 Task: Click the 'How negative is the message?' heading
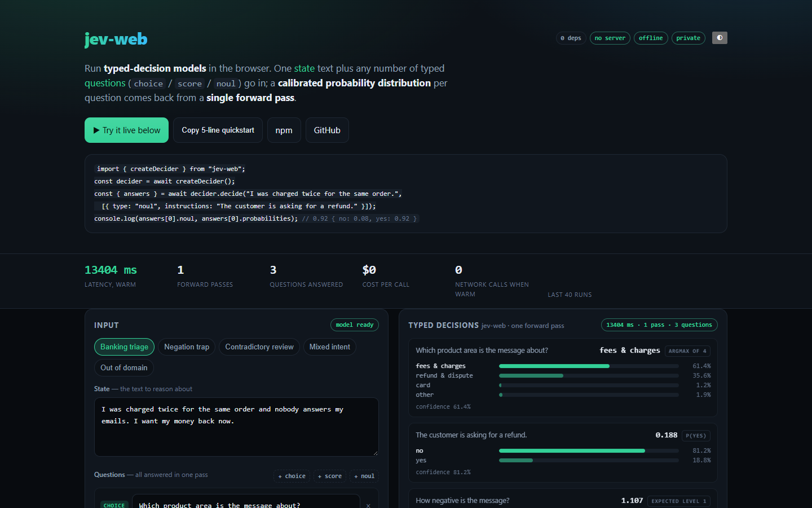(462, 501)
